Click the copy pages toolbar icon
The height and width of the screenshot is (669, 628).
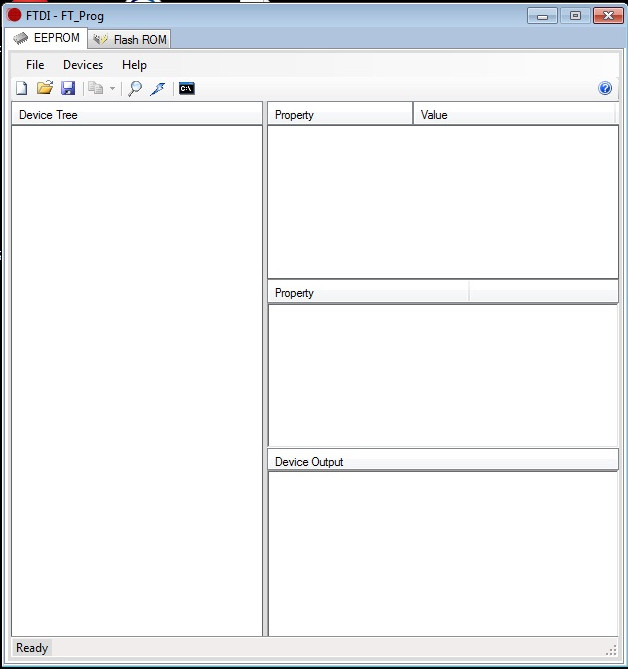(x=96, y=88)
